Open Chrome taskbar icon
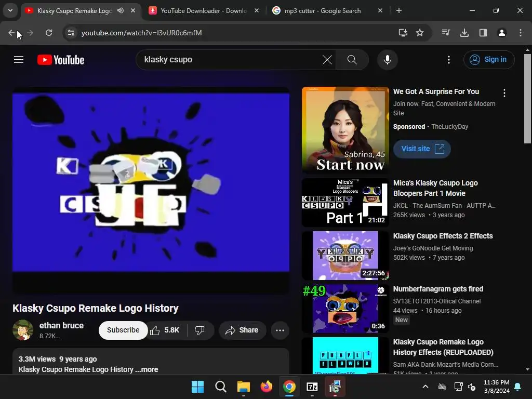Image resolution: width=532 pixels, height=399 pixels. point(289,387)
